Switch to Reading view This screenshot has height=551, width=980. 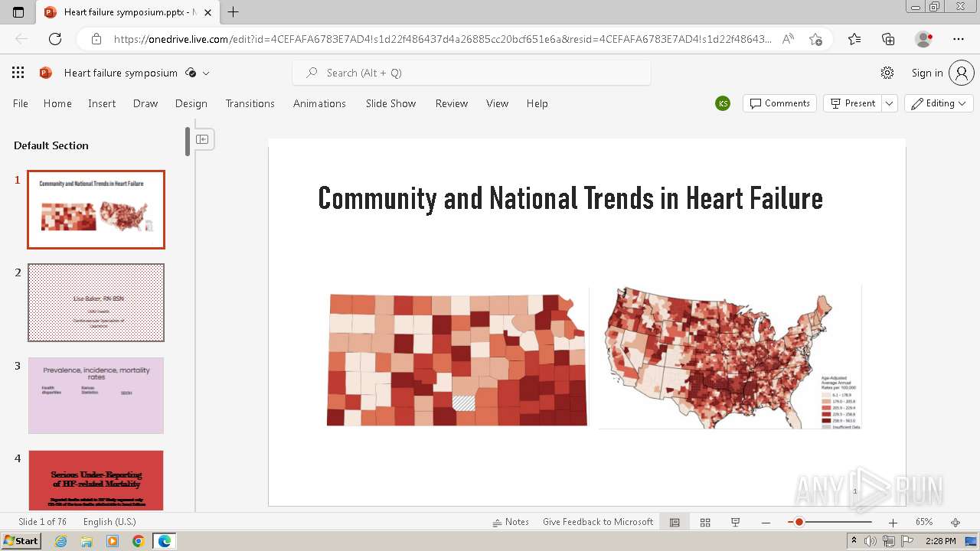click(x=735, y=522)
